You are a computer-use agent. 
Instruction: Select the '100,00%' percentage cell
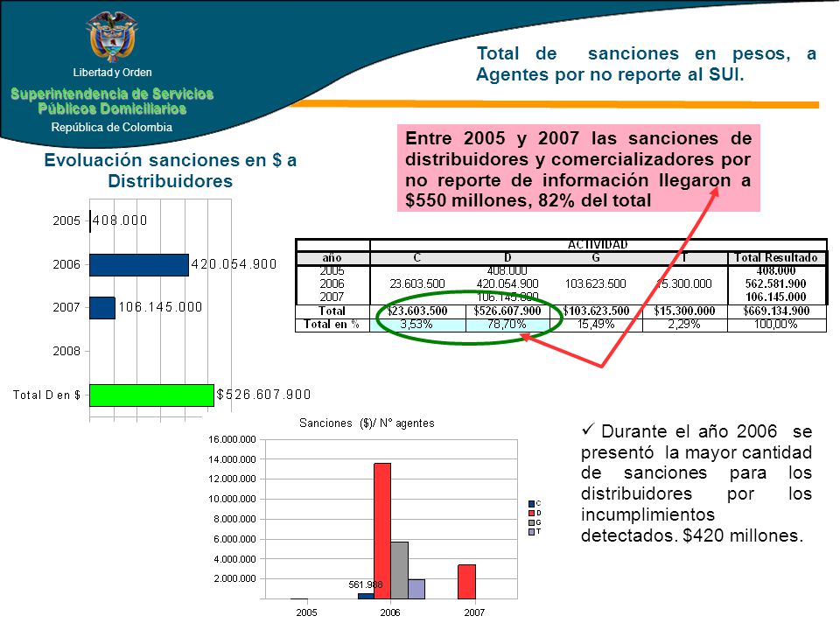776,325
